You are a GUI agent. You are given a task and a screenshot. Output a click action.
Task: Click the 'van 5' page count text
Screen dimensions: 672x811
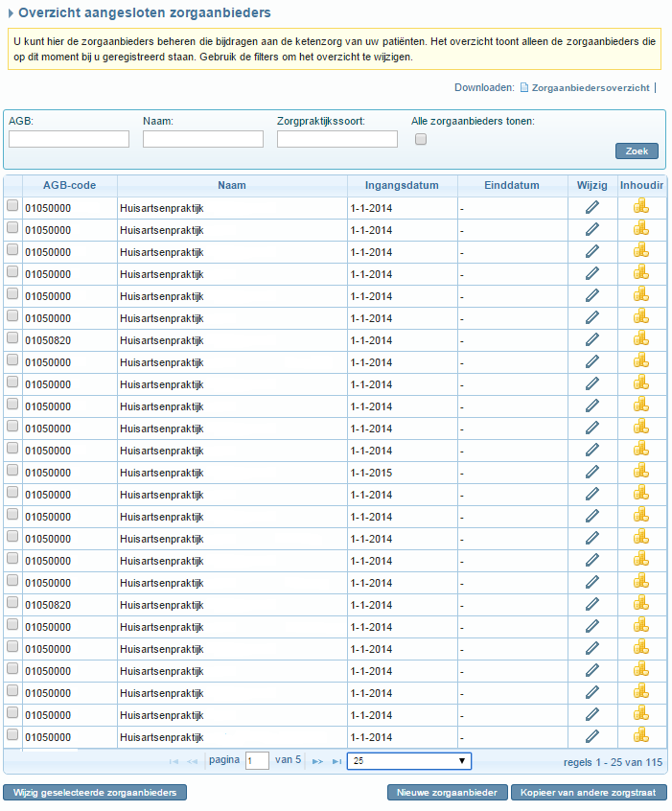[289, 760]
